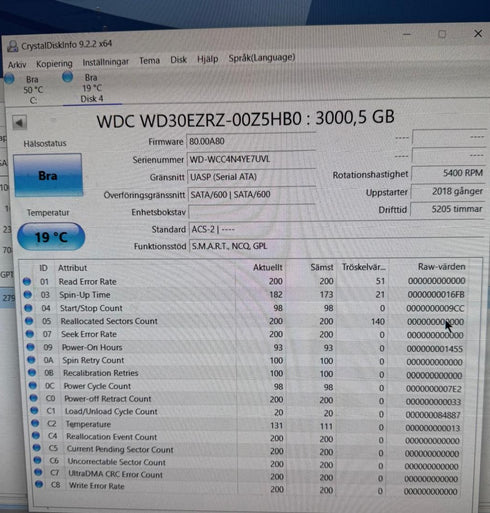This screenshot has width=490, height=513.
Task: Click the ID column header
Action: 43,268
